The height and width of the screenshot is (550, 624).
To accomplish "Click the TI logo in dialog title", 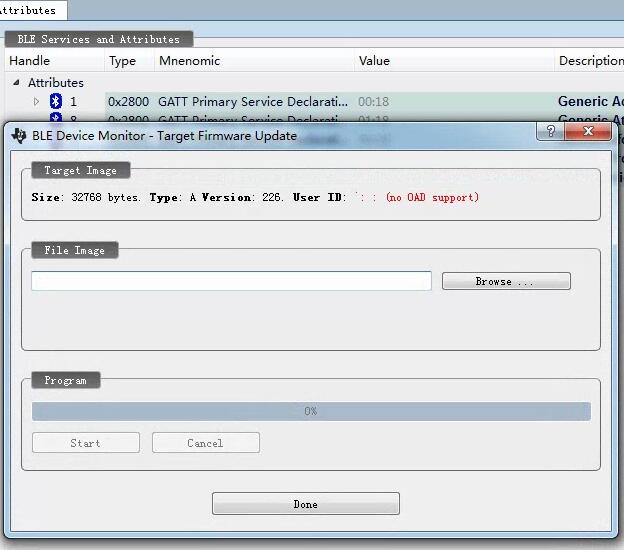I will click(19, 136).
